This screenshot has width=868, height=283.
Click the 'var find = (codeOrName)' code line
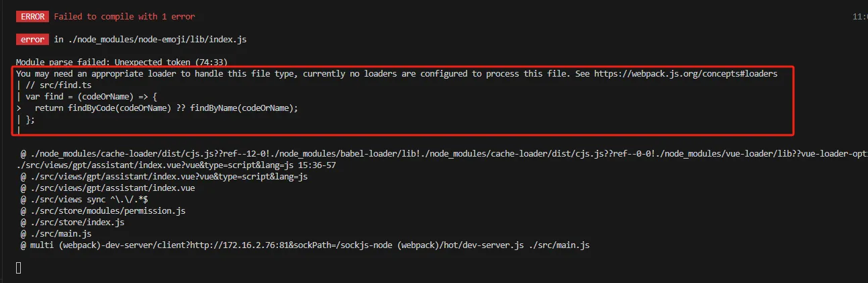[86, 96]
